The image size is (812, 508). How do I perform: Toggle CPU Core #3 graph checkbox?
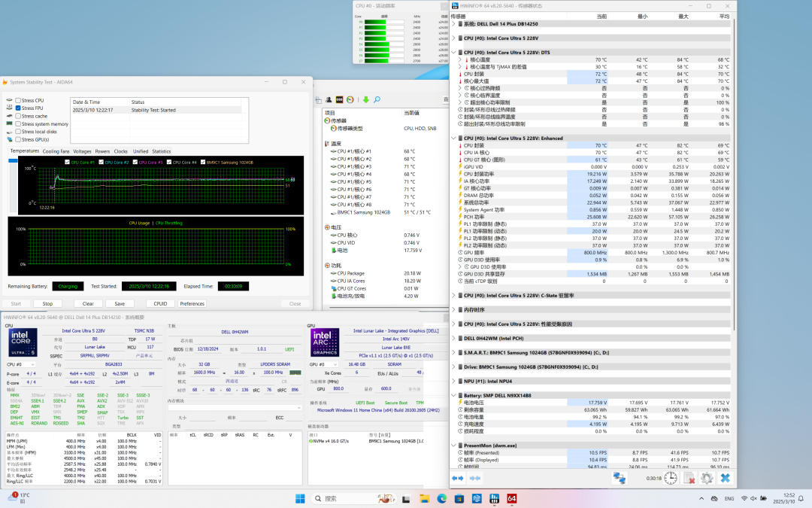click(x=135, y=163)
